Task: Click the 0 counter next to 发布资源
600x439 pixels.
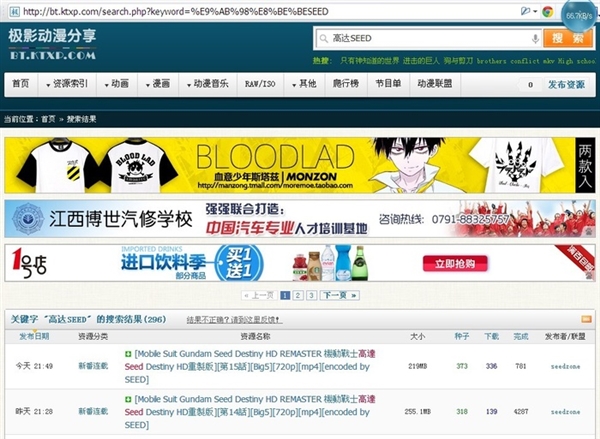Action: (x=530, y=85)
